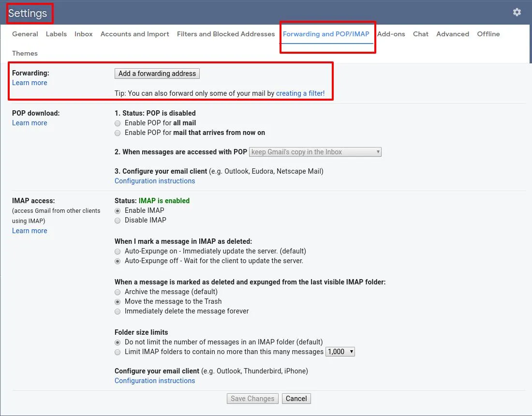Open the Advanced settings tab
Screen dimensions: 532x416
point(453,34)
